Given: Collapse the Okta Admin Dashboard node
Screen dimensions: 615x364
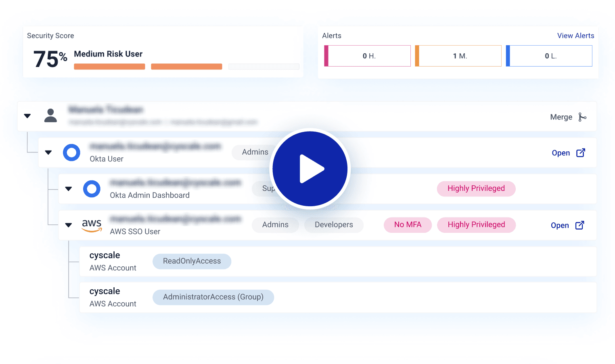Looking at the screenshot, I should 69,189.
